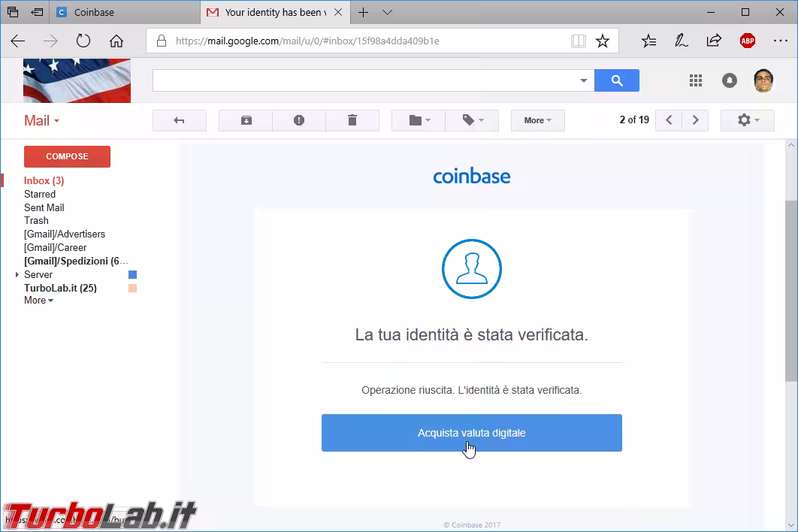The width and height of the screenshot is (798, 532).
Task: Show tab previews chevron
Action: click(x=387, y=12)
